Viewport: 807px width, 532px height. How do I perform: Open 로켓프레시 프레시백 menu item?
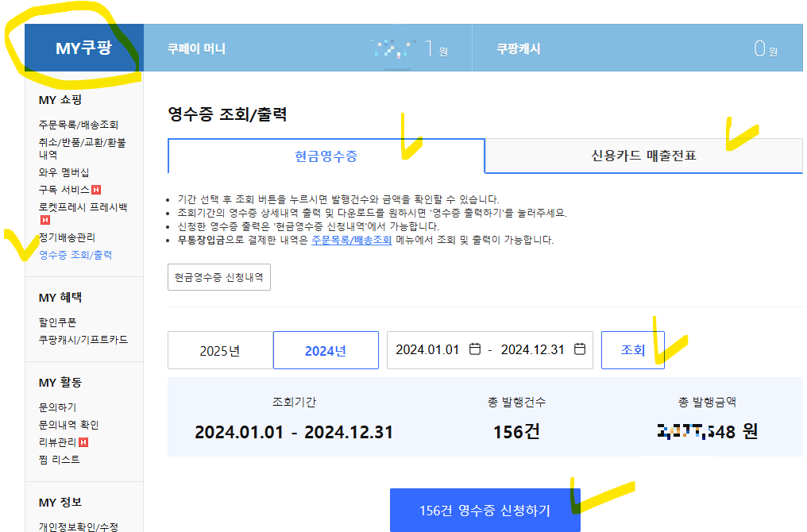coord(83,206)
